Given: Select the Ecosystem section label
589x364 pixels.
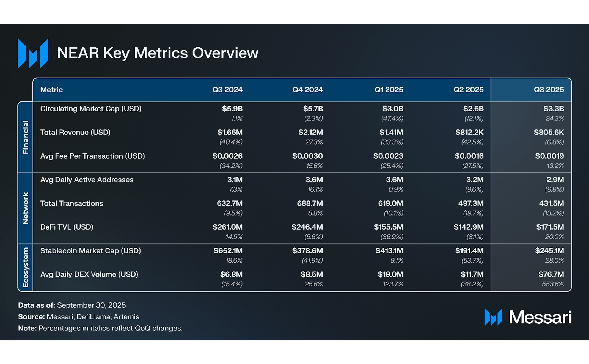Looking at the screenshot, I should [25, 267].
